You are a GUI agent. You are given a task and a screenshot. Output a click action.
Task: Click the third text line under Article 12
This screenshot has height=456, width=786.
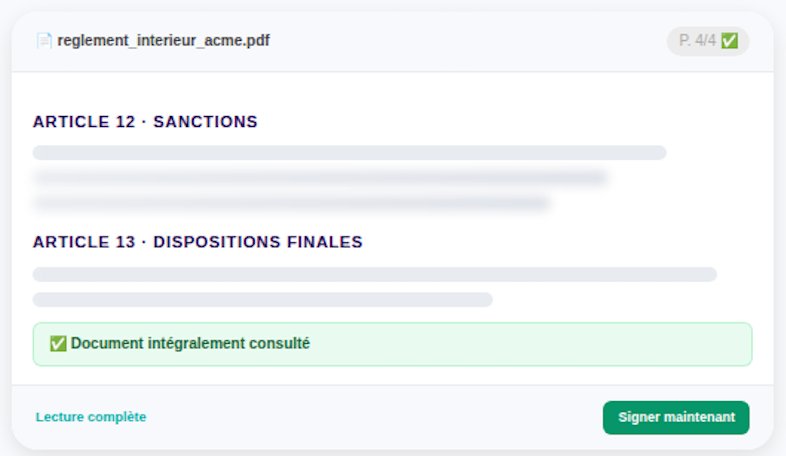click(291, 203)
